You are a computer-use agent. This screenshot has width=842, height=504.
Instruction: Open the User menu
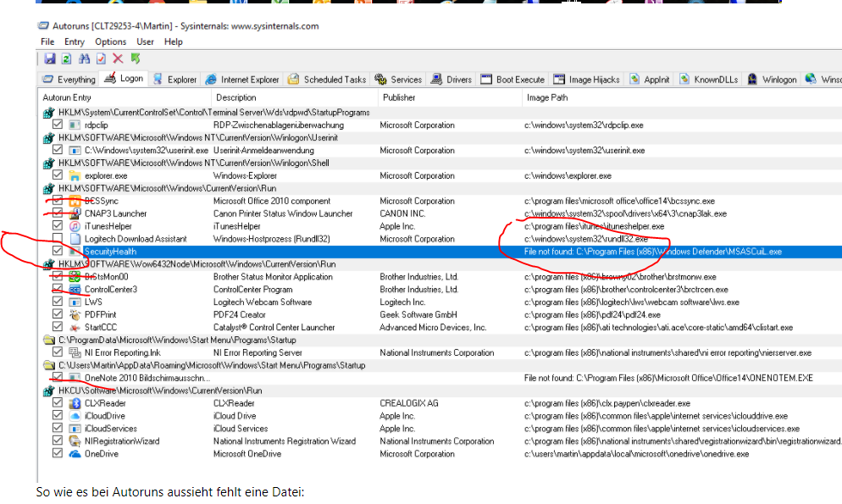[x=145, y=42]
